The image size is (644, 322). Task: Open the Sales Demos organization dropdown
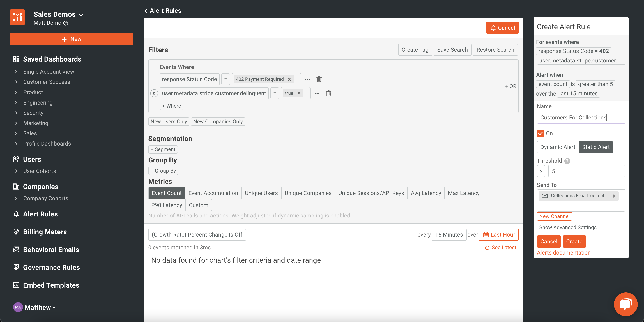pyautogui.click(x=58, y=15)
